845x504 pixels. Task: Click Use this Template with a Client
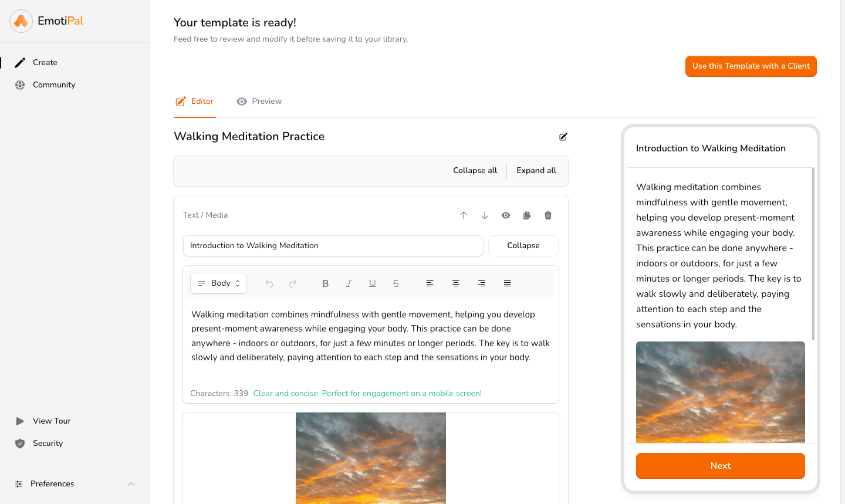751,66
